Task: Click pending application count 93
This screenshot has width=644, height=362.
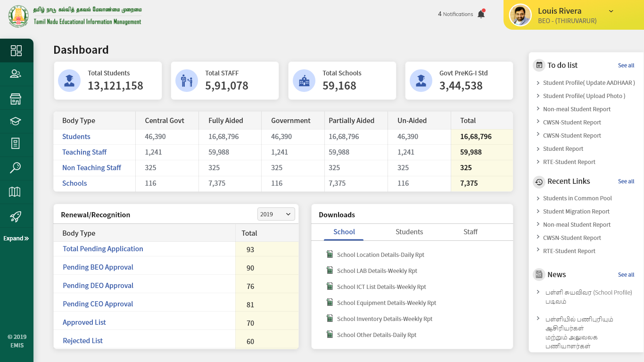Action: pyautogui.click(x=250, y=250)
